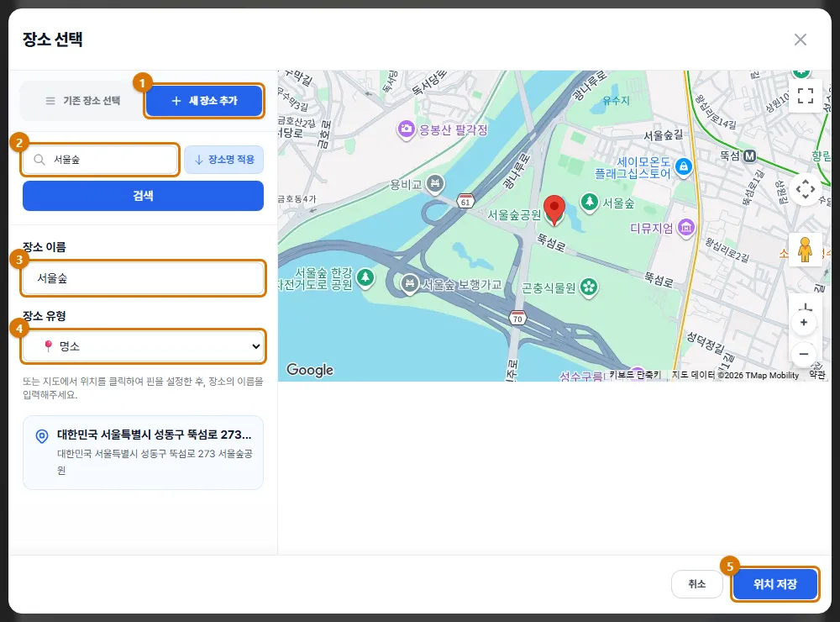Save location with 위치 저장 button
Screen dimensions: 840x622
click(775, 584)
